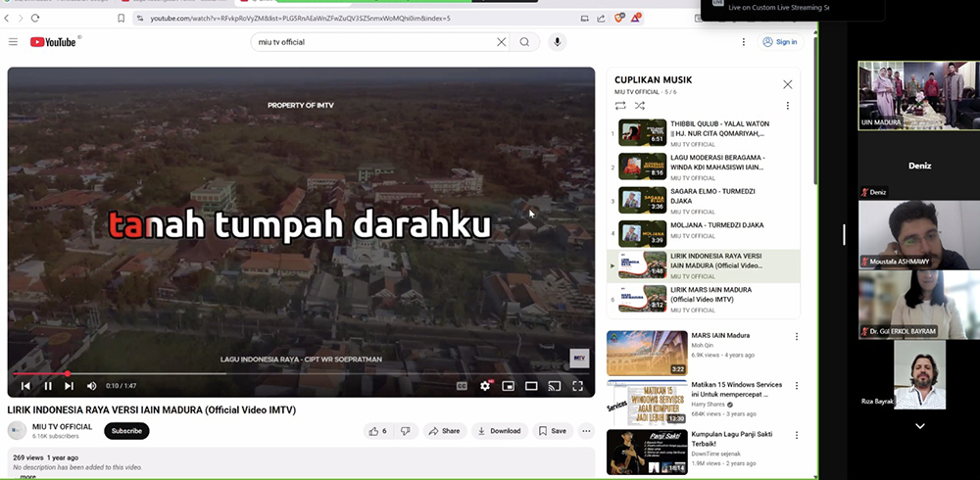The image size is (980, 480).
Task: Open more actions menu beside Save
Action: coord(586,431)
